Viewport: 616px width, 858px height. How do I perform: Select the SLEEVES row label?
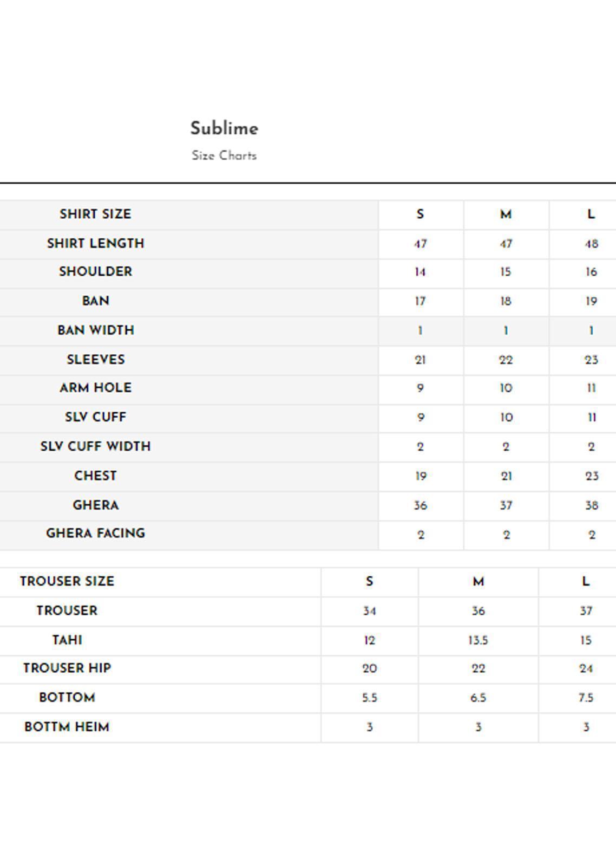coord(95,360)
